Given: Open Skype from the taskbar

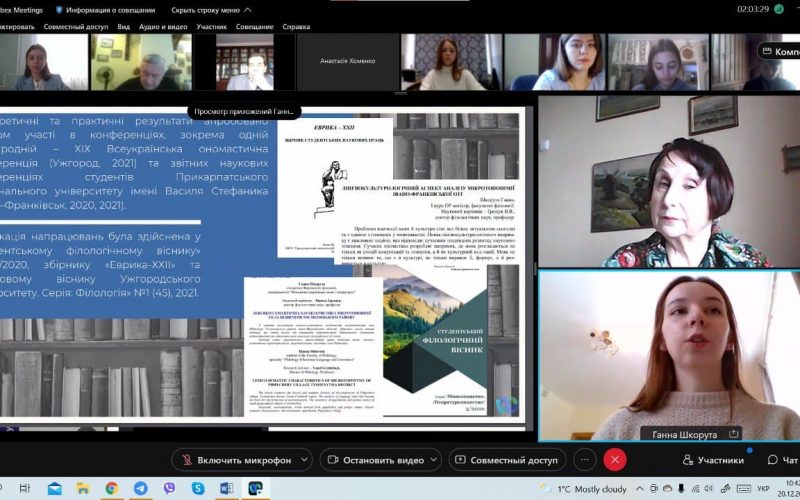Looking at the screenshot, I should pos(198,488).
